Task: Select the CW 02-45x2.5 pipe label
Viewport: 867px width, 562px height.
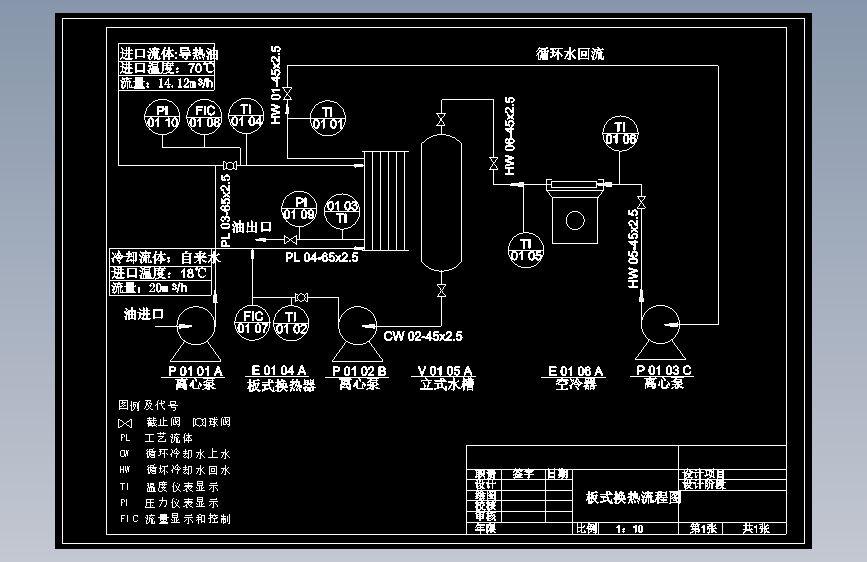Action: pos(423,336)
